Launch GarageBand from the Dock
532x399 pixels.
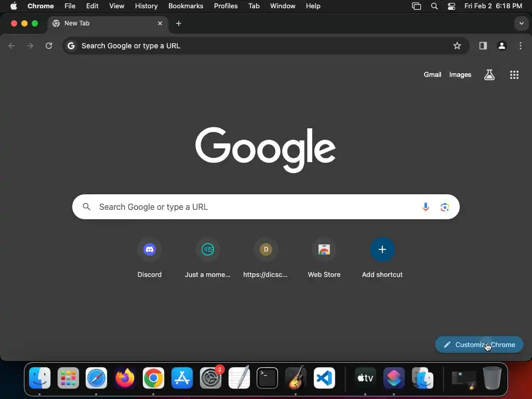296,378
